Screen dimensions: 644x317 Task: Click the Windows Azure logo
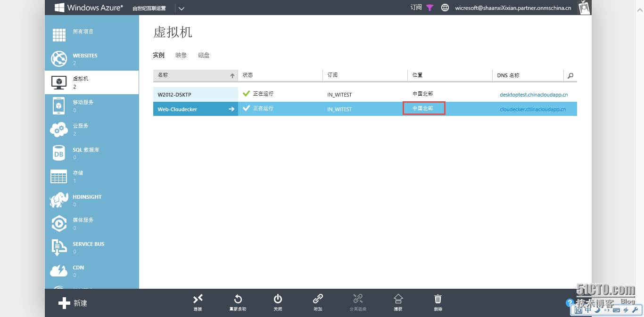(89, 8)
